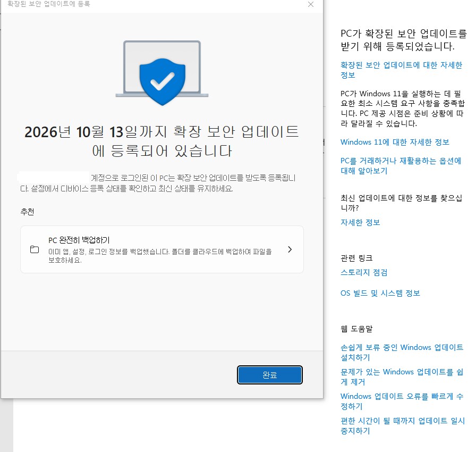Open 문제가 있는 Windows 업데이트를 쉽게 제거 link

tap(402, 377)
